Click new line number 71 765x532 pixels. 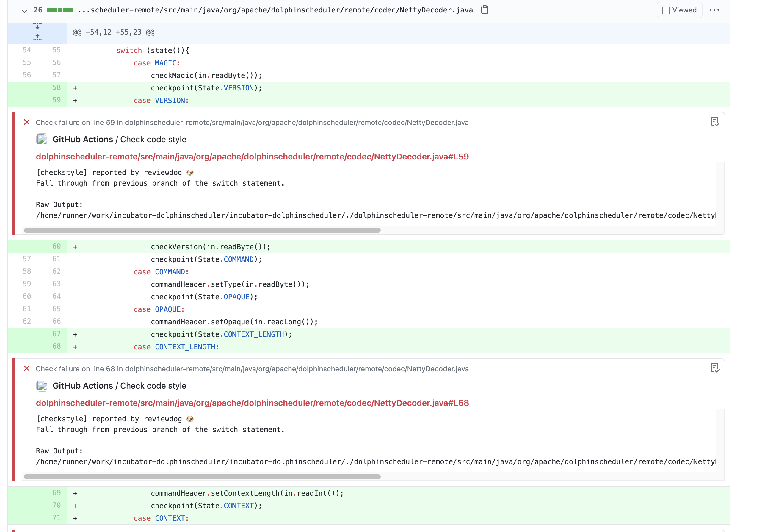(x=56, y=518)
